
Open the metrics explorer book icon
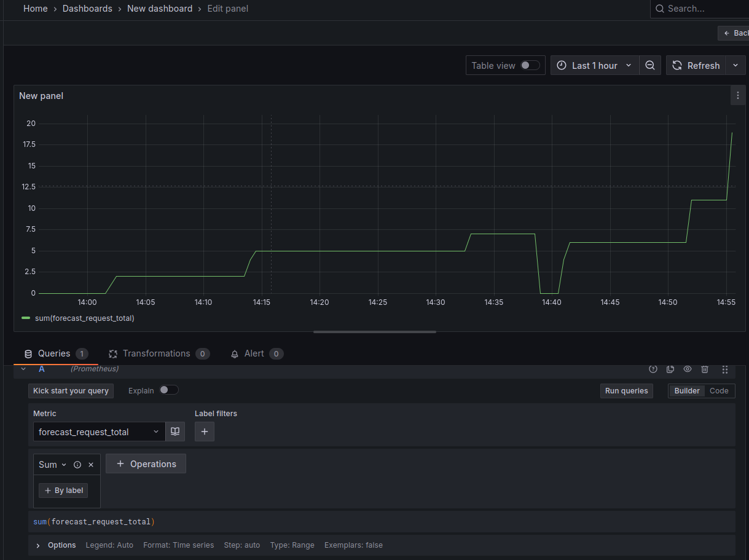175,432
